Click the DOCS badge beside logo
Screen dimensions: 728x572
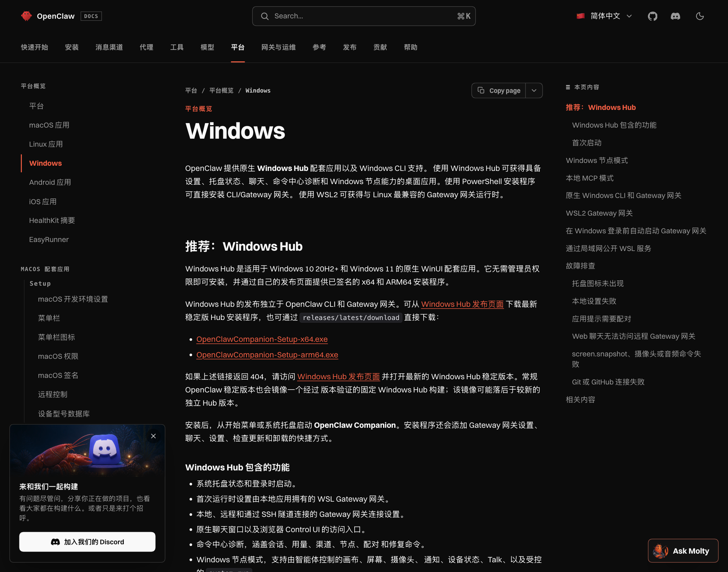click(91, 16)
